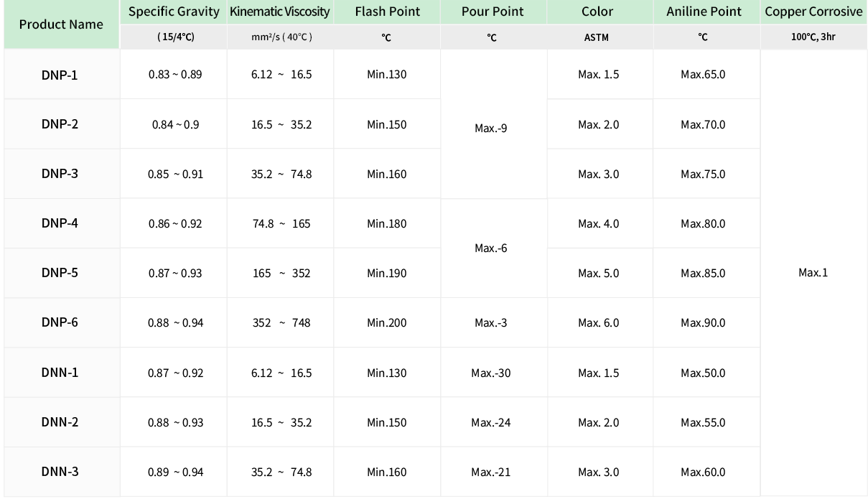The height and width of the screenshot is (499, 868).
Task: Click the 352 ~ 748 viscosity cell
Action: [281, 322]
